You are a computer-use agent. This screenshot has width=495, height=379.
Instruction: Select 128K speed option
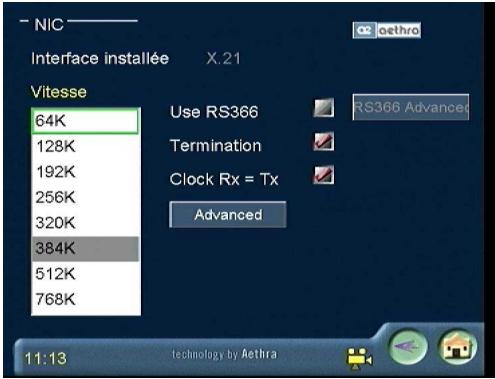85,146
